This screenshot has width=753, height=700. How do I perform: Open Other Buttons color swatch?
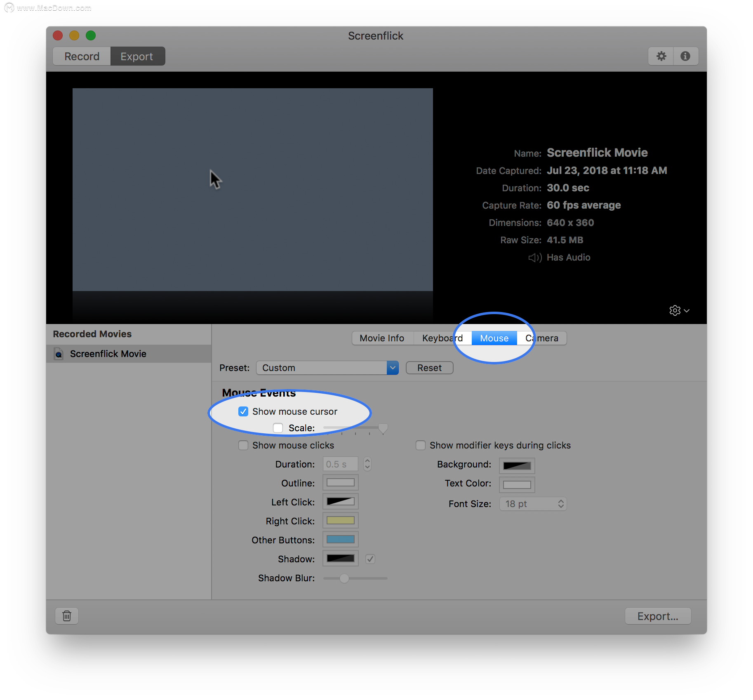pyautogui.click(x=340, y=540)
